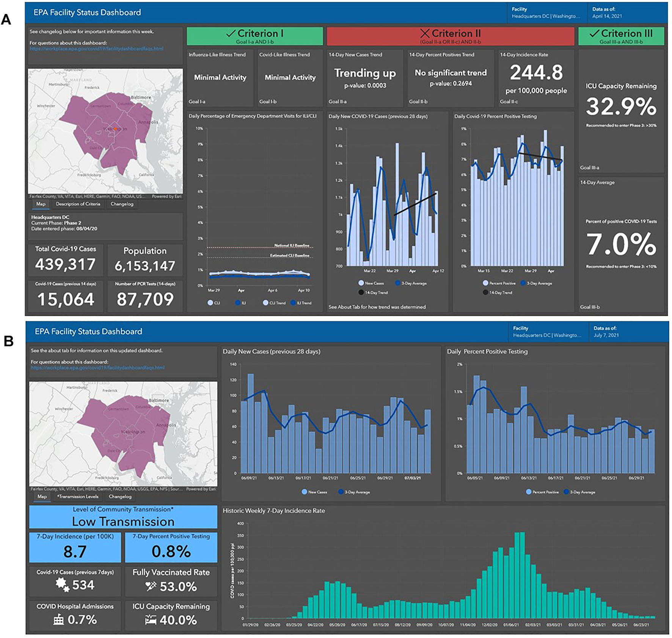Click the ICU Capacity Remaining value 32.9%

[x=621, y=106]
